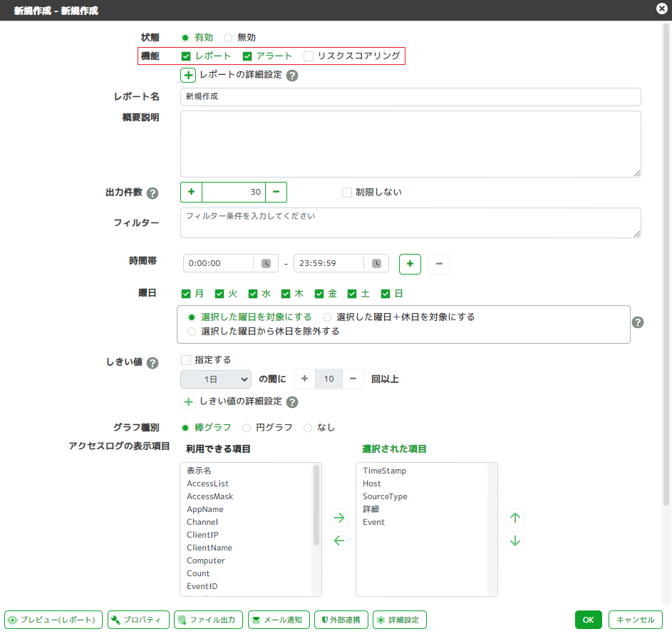Close the 新規作成 dialog with the X
The height and width of the screenshot is (634, 672).
pyautogui.click(x=662, y=8)
